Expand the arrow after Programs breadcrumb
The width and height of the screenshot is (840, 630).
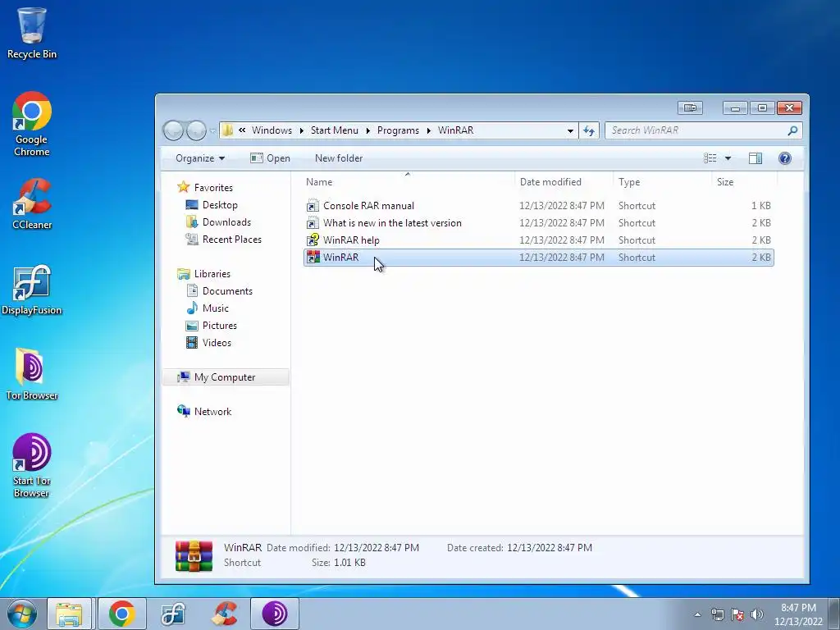(428, 130)
